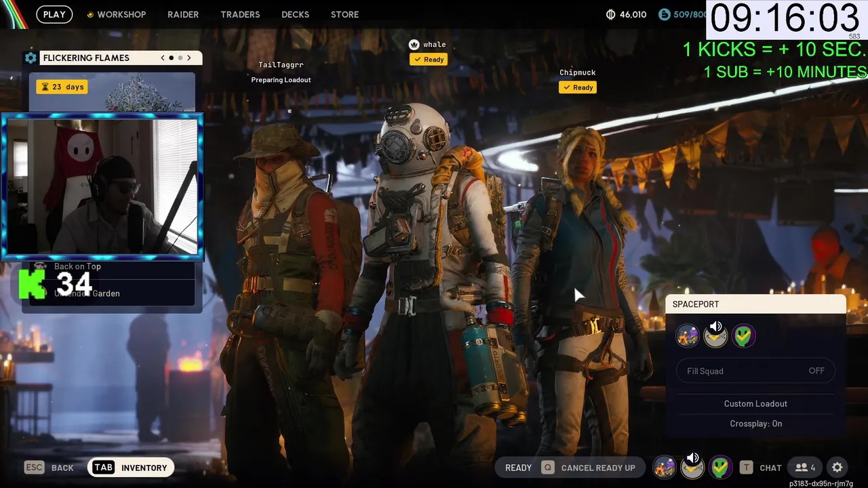Select the Chipmuck player name
The width and height of the screenshot is (868, 488).
click(578, 73)
